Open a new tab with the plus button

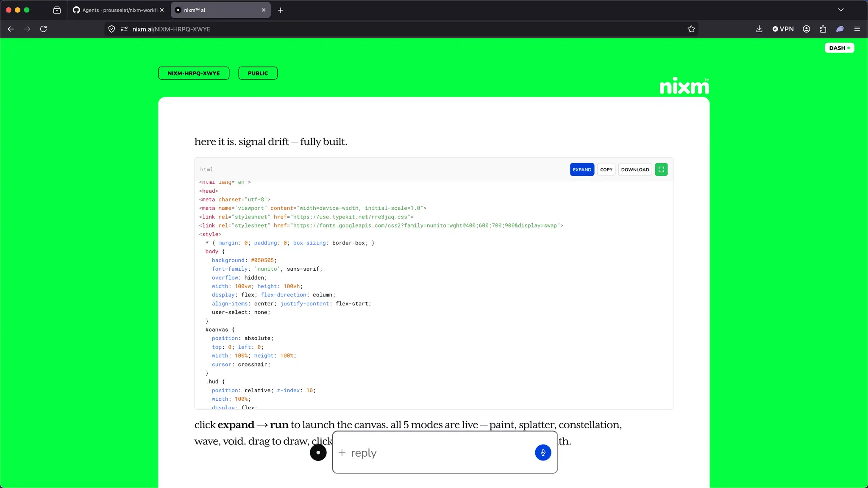click(281, 10)
